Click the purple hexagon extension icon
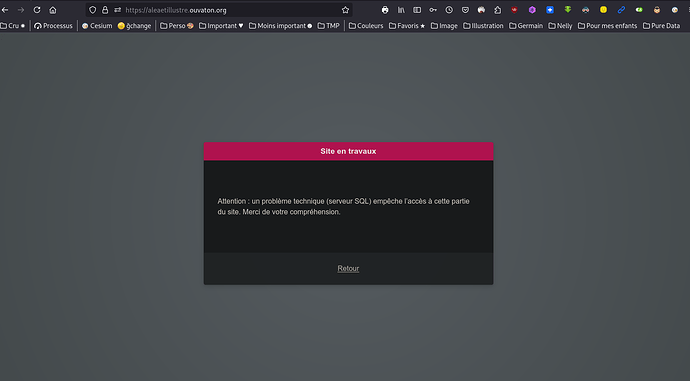Viewport: 690px width, 381px height. click(x=532, y=10)
